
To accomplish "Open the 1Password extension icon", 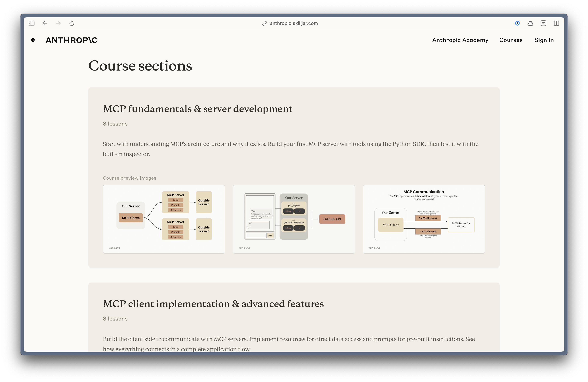I will coord(517,23).
